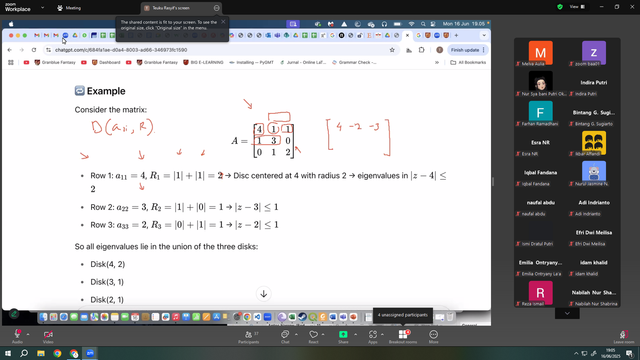Open Breakout rooms
The width and height of the screenshot is (640, 360).
pos(403,336)
